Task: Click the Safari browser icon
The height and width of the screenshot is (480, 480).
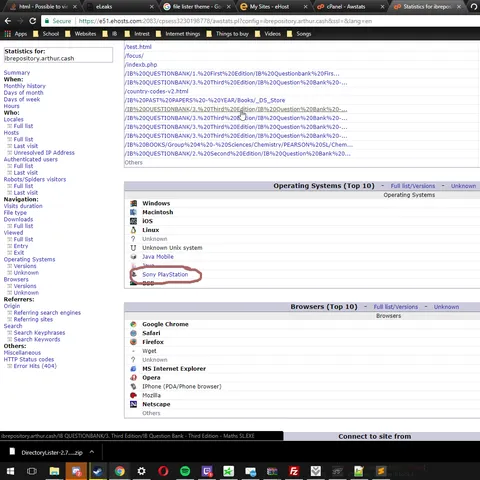Action: pyautogui.click(x=133, y=333)
